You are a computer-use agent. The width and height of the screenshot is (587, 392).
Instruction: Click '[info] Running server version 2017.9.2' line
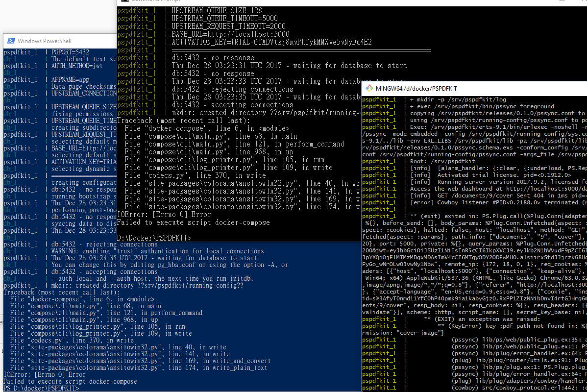(498, 182)
